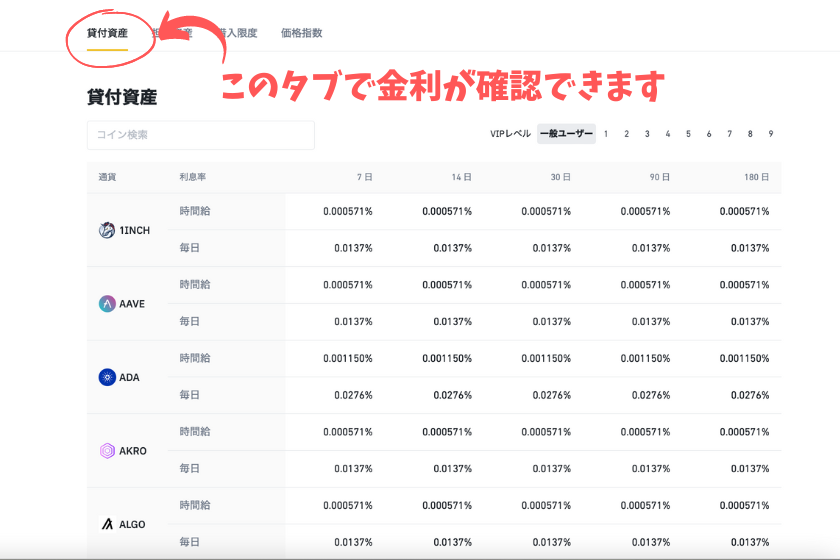Click the 1INCH currency name

[x=134, y=230]
